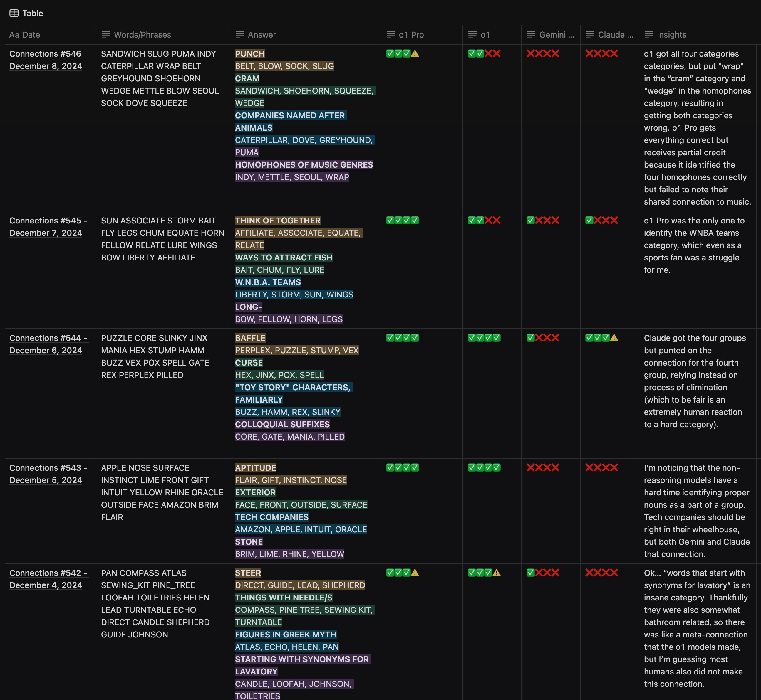Open the Table view tab

(26, 13)
